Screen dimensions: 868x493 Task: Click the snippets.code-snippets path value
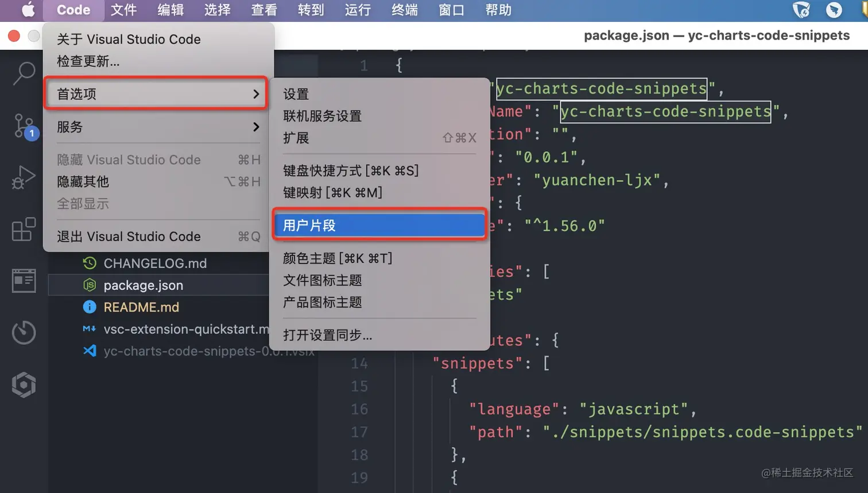tap(703, 432)
